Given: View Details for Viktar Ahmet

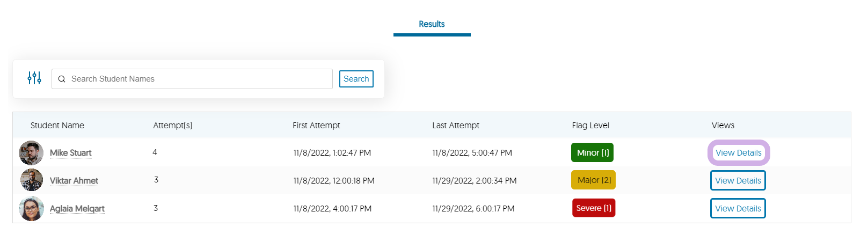Looking at the screenshot, I should tap(738, 180).
